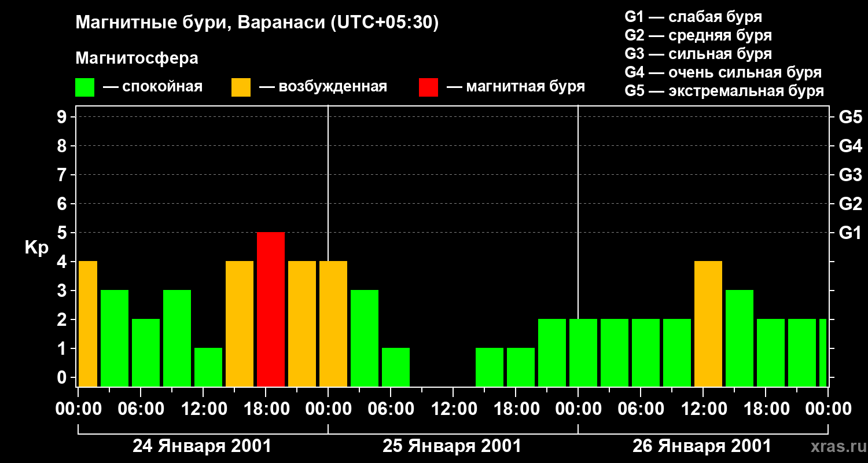Click the 06:00 time label for 25 Января
Image resolution: width=868 pixels, height=463 pixels.
tap(391, 409)
